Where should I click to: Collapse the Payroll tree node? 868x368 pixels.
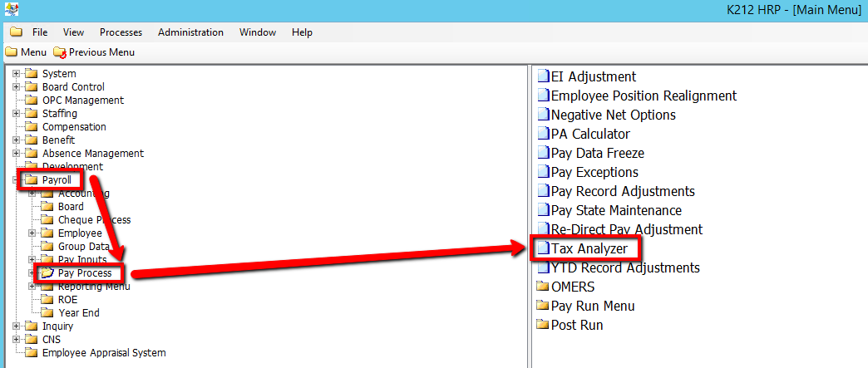pyautogui.click(x=16, y=180)
